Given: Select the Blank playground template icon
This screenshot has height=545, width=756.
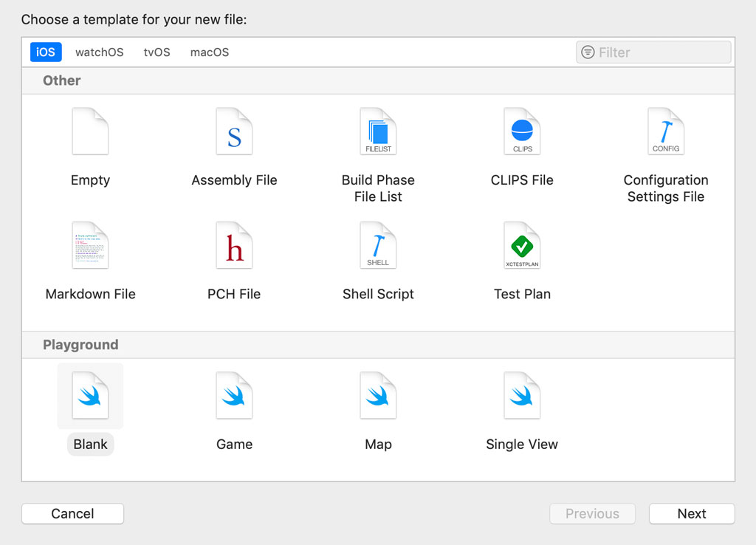Looking at the screenshot, I should coord(90,396).
